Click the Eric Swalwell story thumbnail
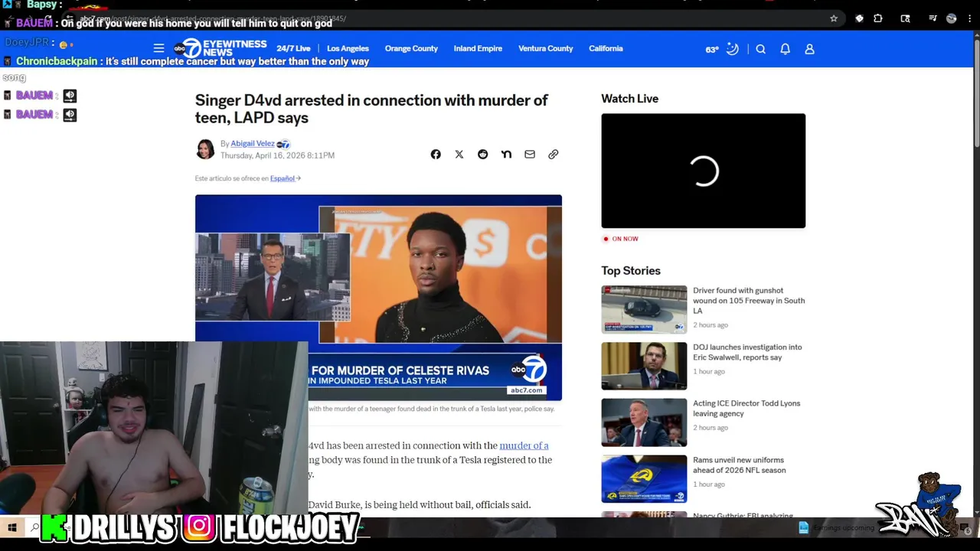 (644, 366)
